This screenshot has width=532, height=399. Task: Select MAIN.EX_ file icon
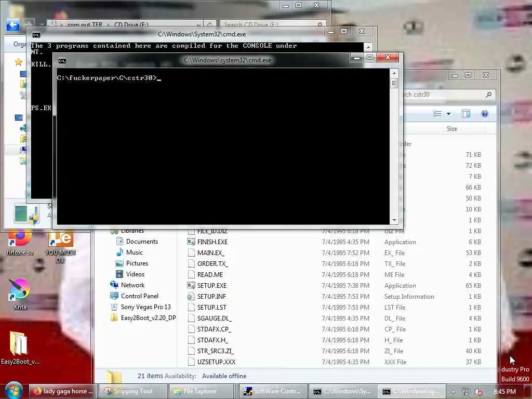tap(191, 253)
